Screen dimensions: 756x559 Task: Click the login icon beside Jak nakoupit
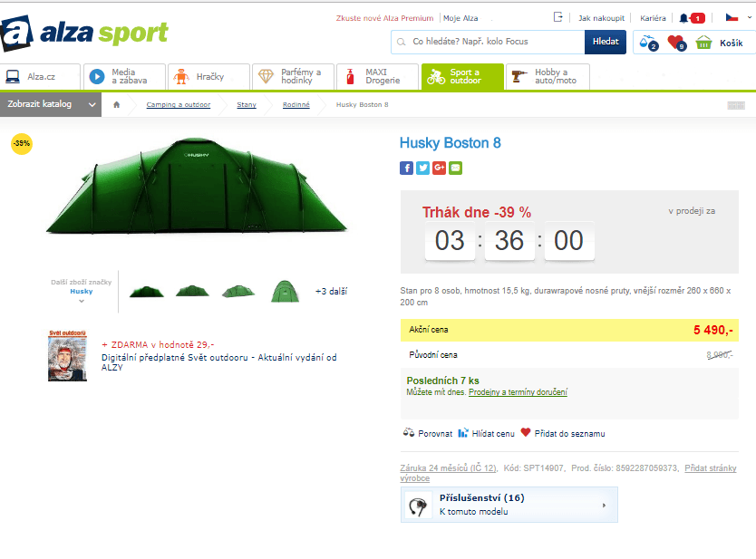click(x=558, y=17)
